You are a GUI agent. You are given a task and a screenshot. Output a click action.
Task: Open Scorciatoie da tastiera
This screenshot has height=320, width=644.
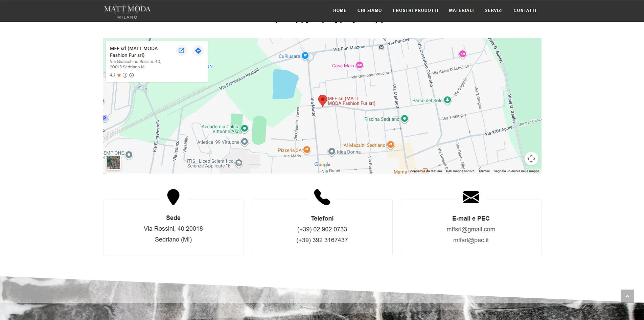click(x=425, y=171)
